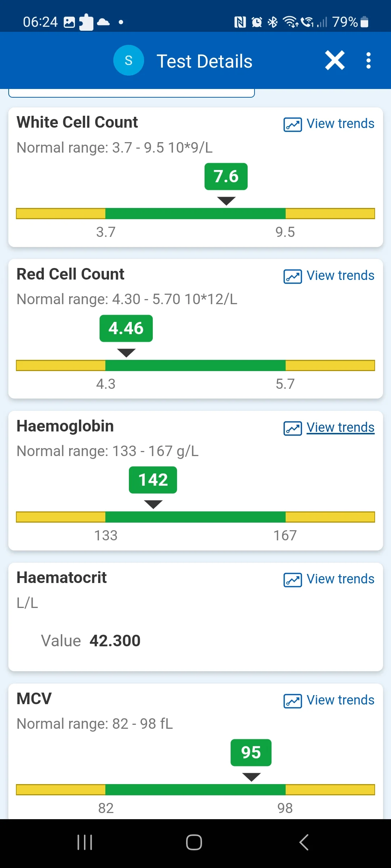This screenshot has height=868, width=391.
Task: Tap the trend chart icon for Haemoglobin
Action: click(x=293, y=428)
